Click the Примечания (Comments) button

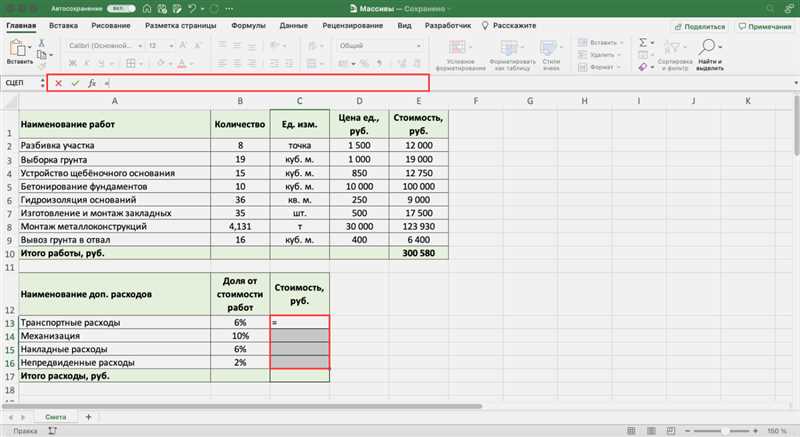[765, 27]
